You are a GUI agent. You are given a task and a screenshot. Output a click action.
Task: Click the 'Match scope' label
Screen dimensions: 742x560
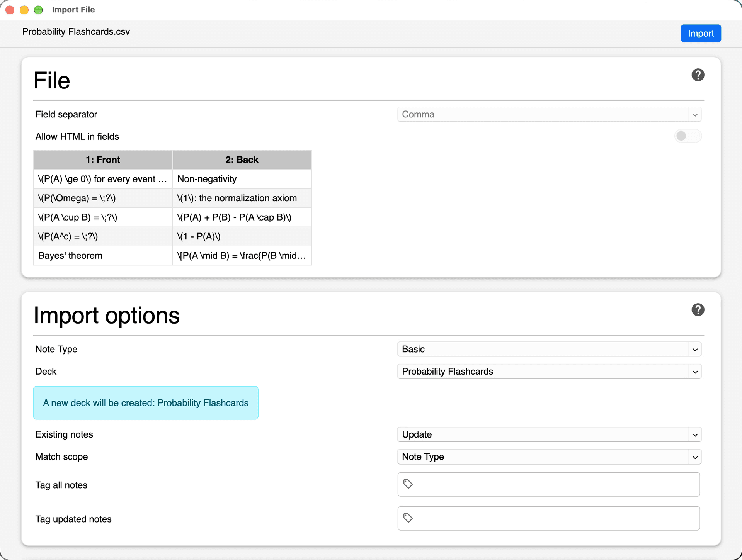point(61,457)
